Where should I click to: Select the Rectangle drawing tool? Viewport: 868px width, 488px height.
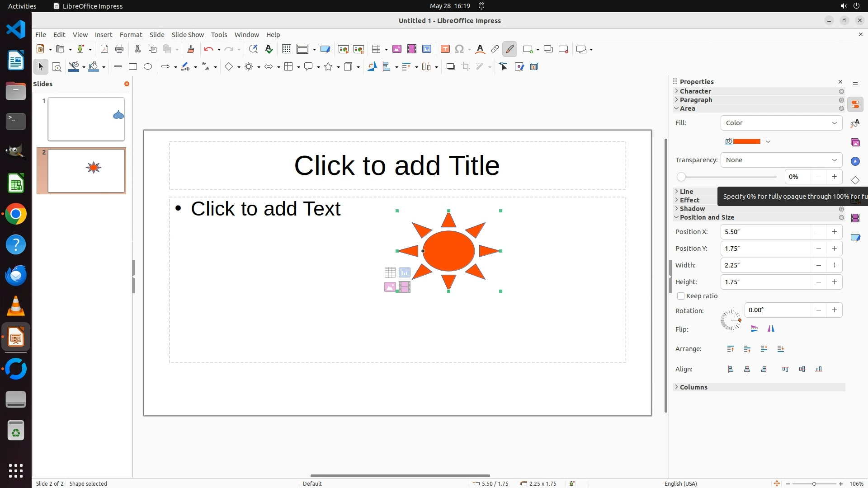[133, 67]
